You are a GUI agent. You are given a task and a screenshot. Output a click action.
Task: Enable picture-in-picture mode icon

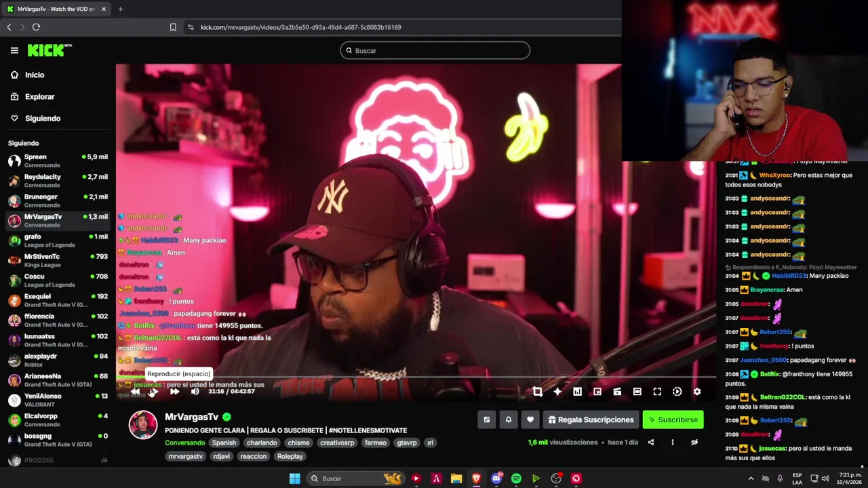pyautogui.click(x=597, y=391)
